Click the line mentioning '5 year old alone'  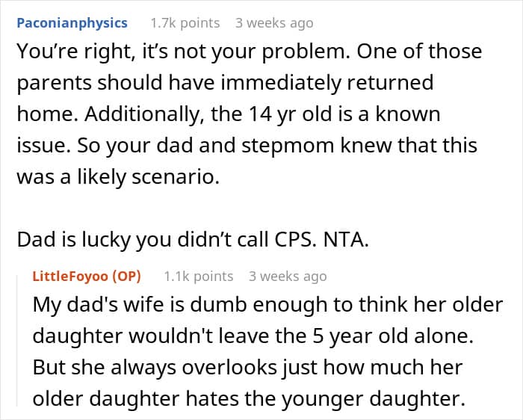253,336
